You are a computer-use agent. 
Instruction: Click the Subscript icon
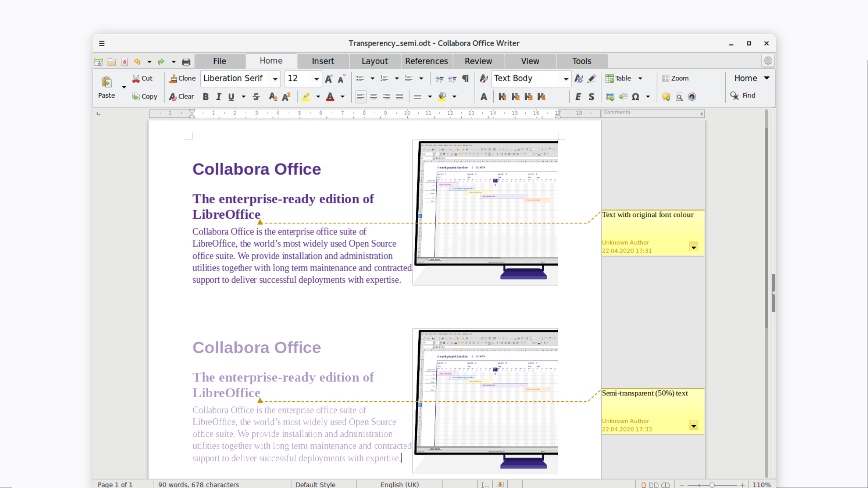pyautogui.click(x=273, y=97)
